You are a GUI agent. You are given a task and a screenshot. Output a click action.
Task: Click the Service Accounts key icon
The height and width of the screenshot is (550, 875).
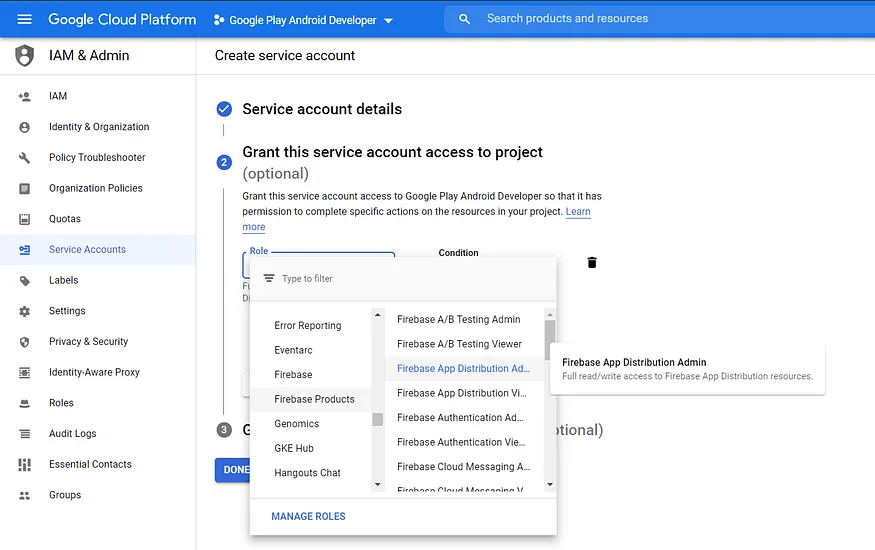(x=25, y=250)
